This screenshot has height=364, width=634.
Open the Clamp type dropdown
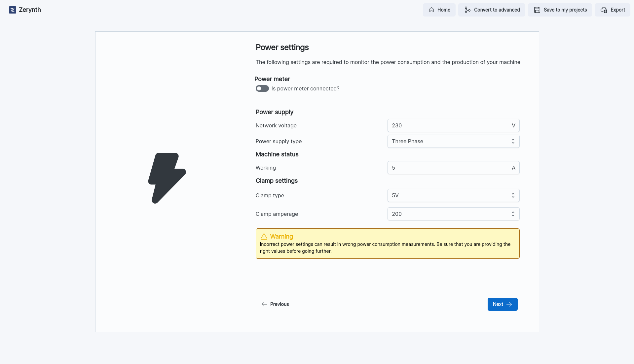point(453,195)
